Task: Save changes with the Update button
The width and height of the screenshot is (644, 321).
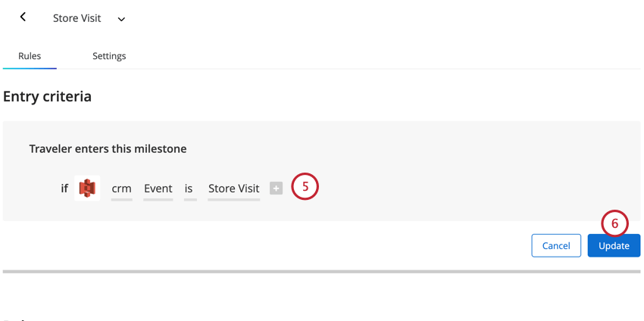Action: (614, 245)
